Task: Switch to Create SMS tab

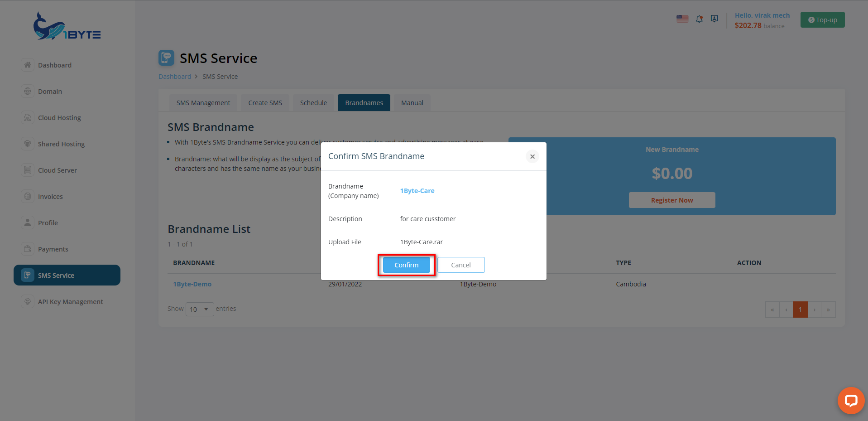Action: point(265,103)
